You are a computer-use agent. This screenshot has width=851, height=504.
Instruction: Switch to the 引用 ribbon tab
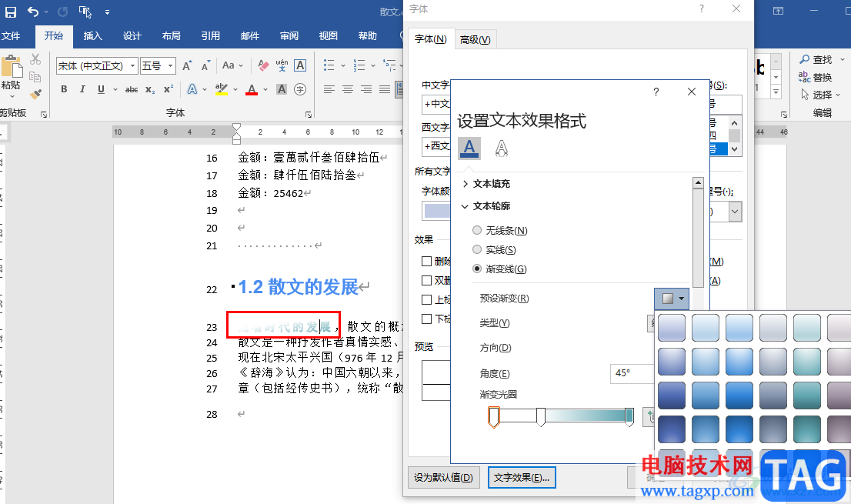211,36
